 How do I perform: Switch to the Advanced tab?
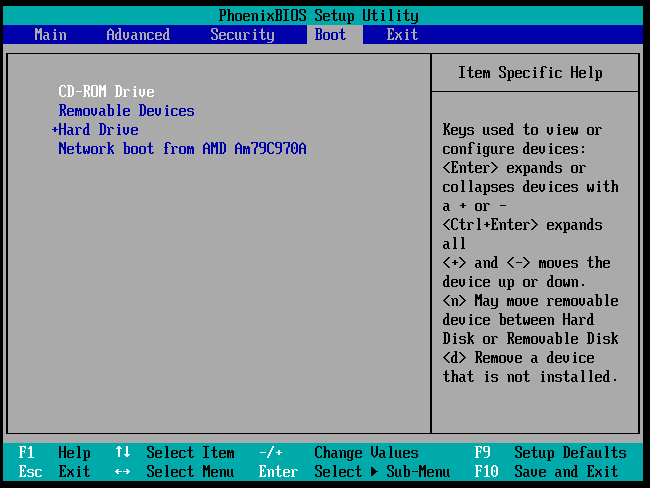click(x=138, y=34)
